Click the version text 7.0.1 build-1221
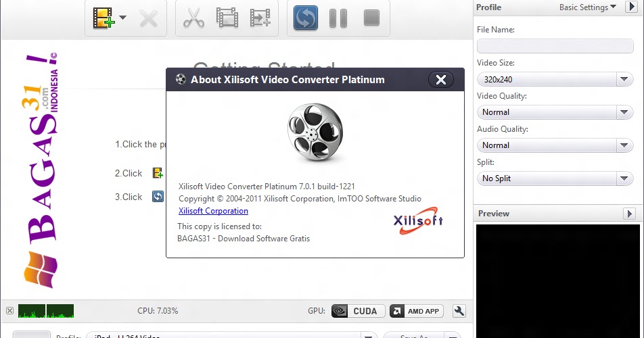The image size is (644, 338). [327, 186]
